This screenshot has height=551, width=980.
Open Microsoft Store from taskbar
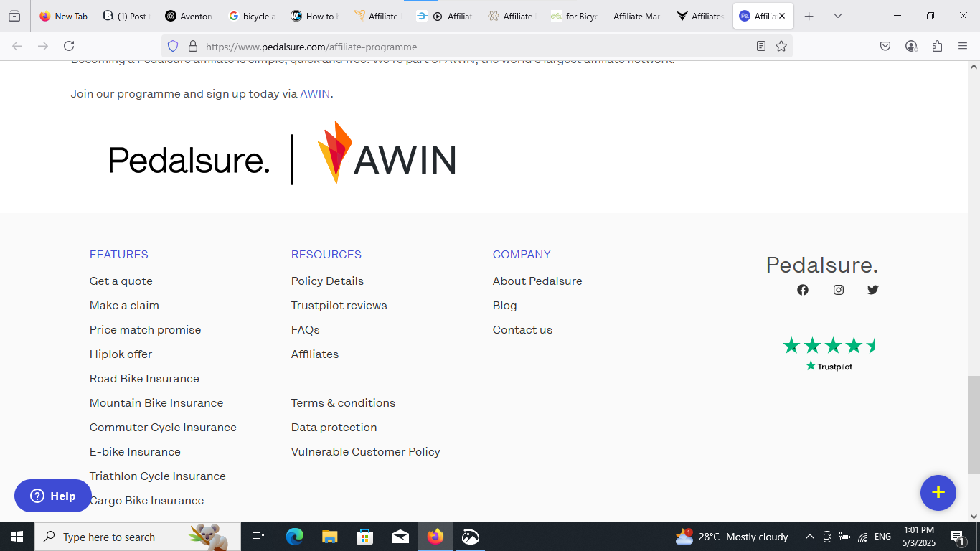point(364,537)
